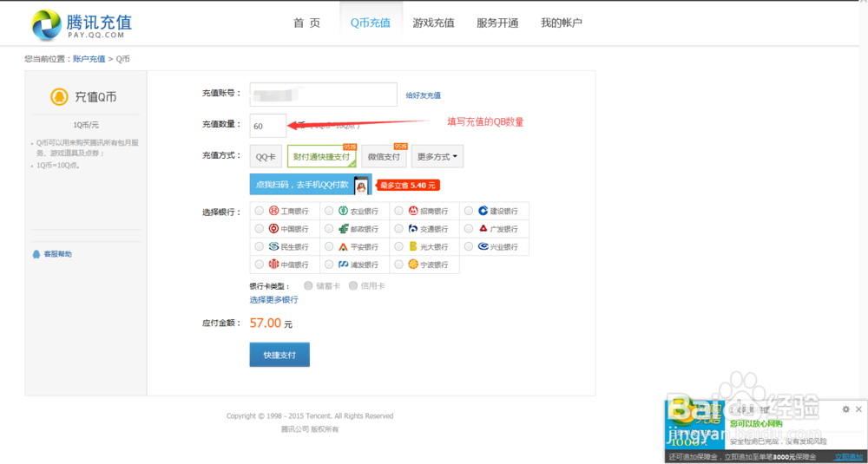
Task: Click the 交通银行 bank logo
Action: tap(413, 228)
